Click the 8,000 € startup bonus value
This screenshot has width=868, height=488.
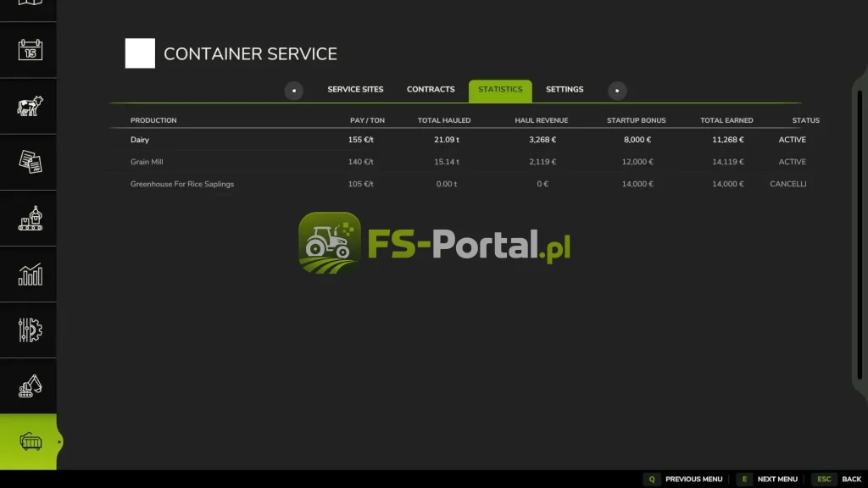click(637, 140)
